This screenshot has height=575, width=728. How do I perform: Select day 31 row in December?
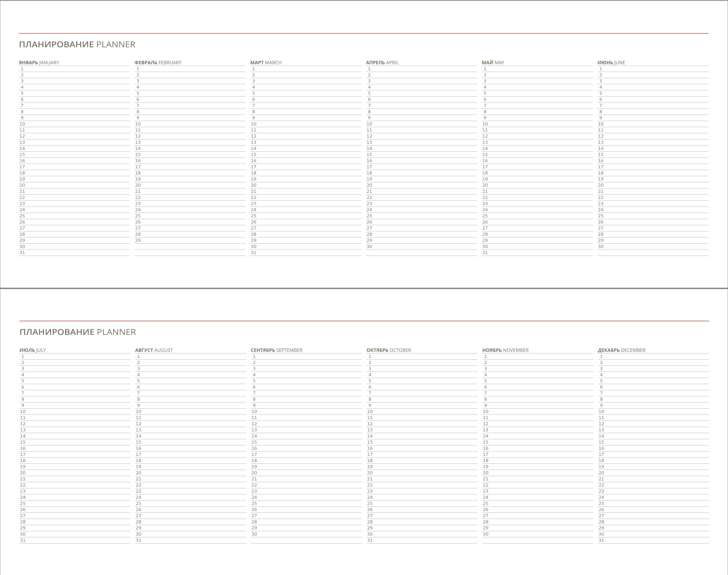(654, 540)
